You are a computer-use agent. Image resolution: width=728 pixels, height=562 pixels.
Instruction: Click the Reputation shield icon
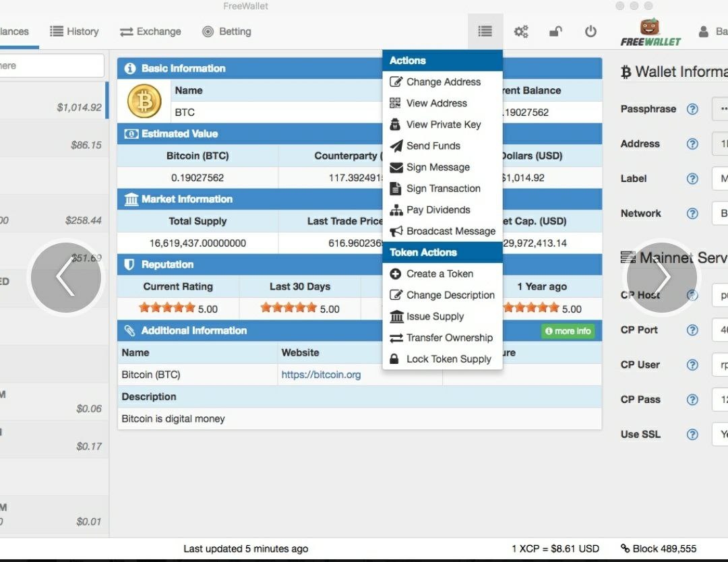(x=129, y=265)
